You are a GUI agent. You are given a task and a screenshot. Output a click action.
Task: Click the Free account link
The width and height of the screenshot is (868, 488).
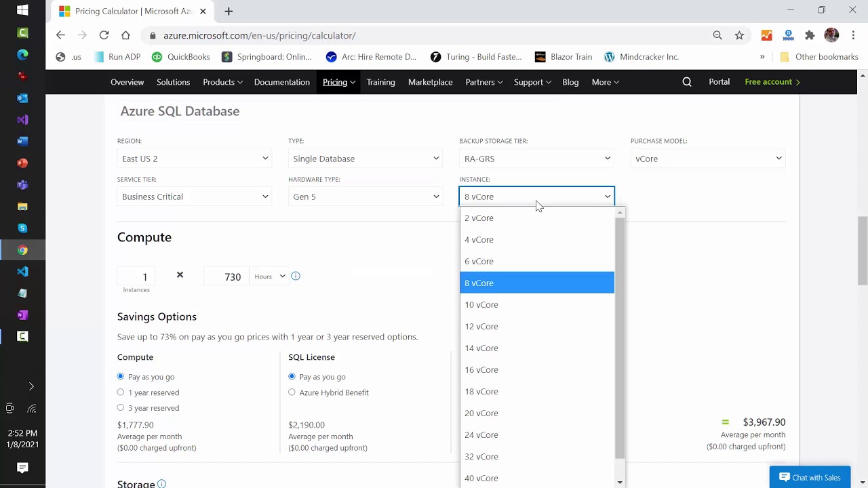pos(772,81)
